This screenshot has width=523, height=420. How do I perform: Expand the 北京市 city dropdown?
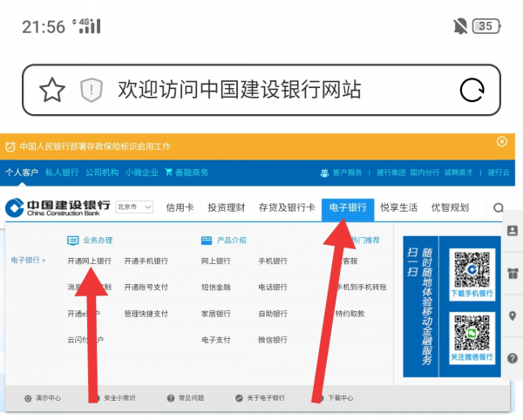tap(134, 207)
